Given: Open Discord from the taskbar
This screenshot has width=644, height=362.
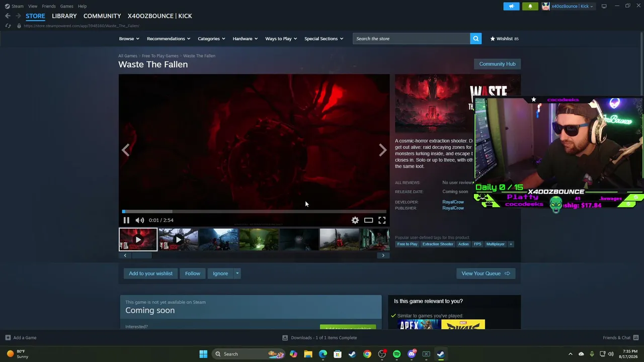Looking at the screenshot, I should (x=412, y=354).
